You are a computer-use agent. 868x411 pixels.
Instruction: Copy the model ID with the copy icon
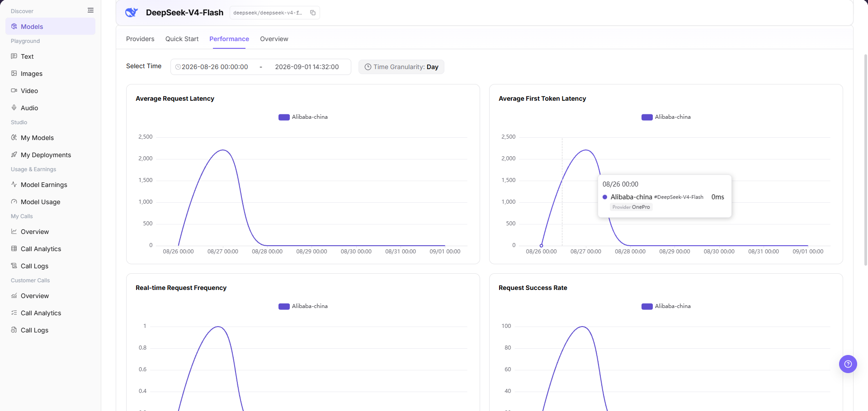click(313, 13)
